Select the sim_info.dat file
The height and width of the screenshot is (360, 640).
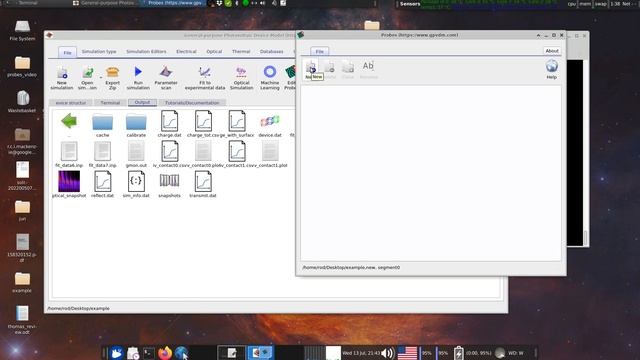click(136, 184)
